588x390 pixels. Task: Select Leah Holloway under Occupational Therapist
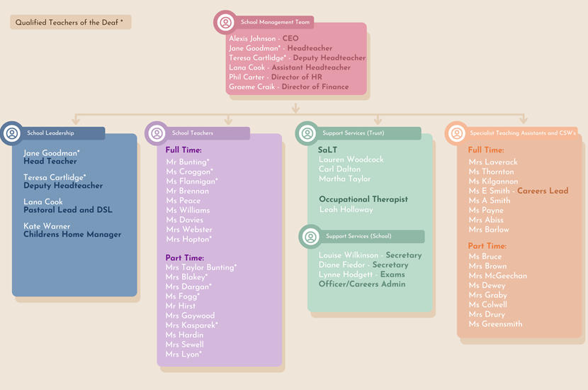pyautogui.click(x=346, y=210)
